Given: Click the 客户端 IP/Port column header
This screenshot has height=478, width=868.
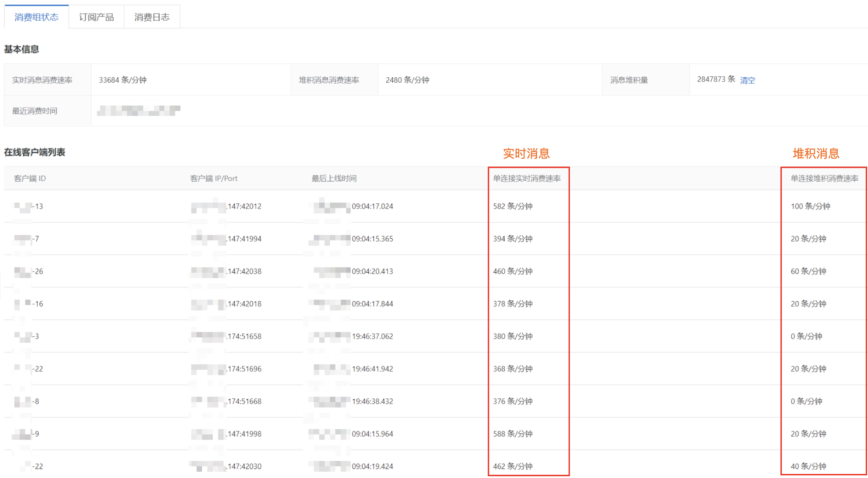Looking at the screenshot, I should 214,178.
